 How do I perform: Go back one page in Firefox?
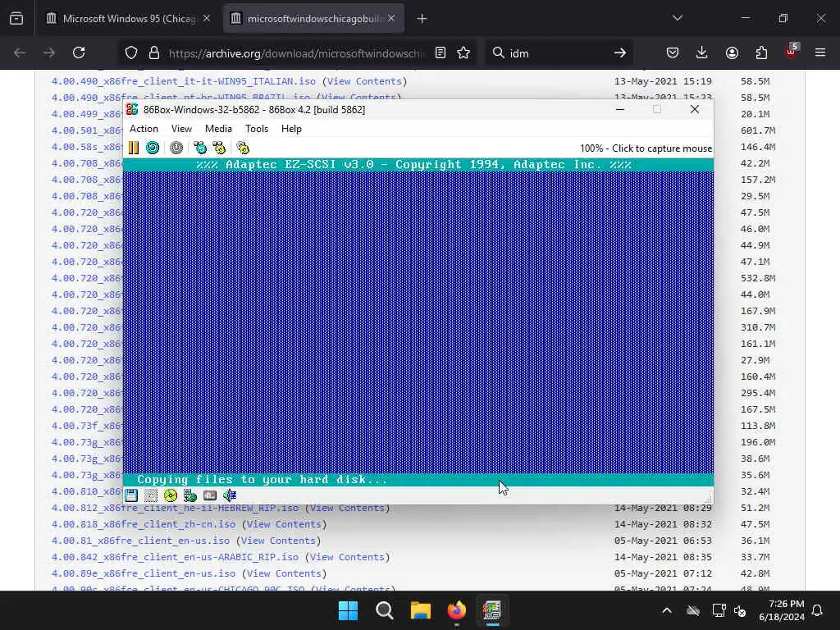(20, 53)
